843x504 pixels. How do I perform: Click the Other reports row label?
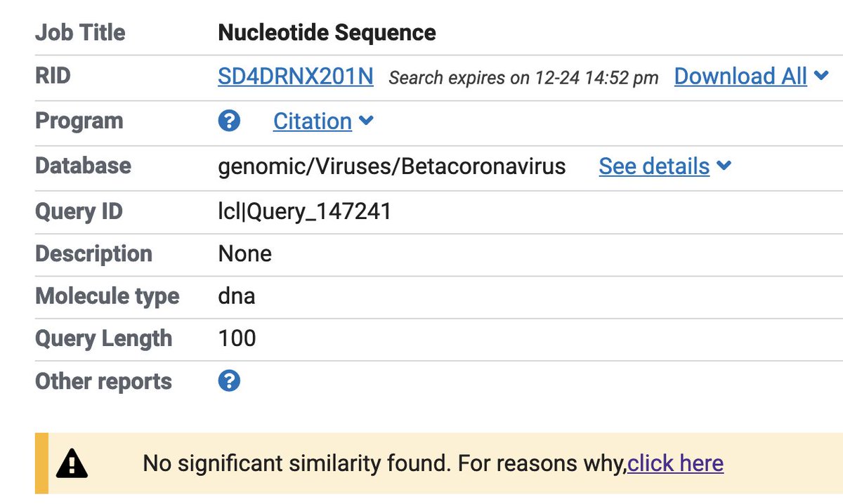(x=103, y=381)
